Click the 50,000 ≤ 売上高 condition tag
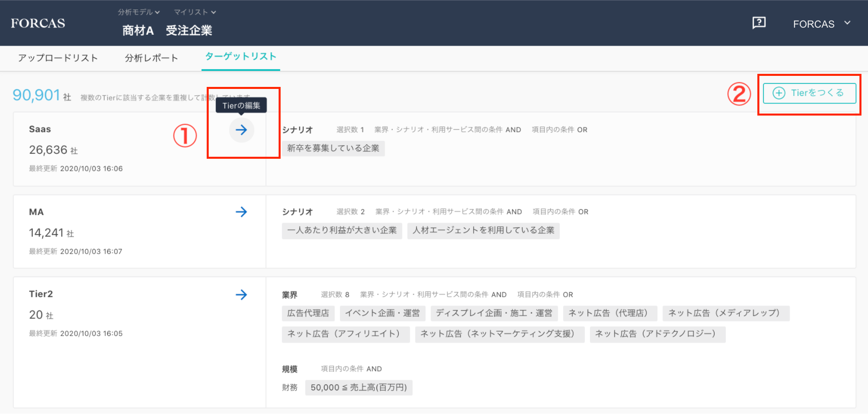Image resolution: width=868 pixels, height=418 pixels. (x=359, y=387)
